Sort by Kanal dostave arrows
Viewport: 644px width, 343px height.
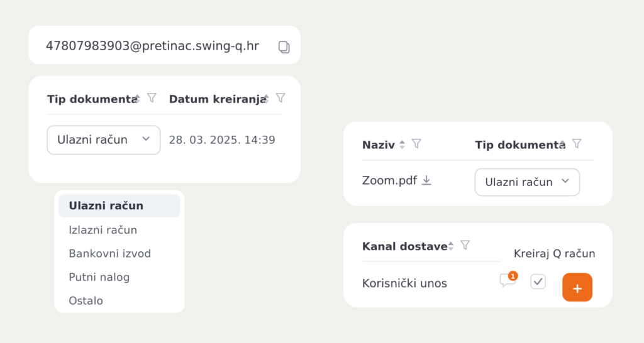coord(450,246)
